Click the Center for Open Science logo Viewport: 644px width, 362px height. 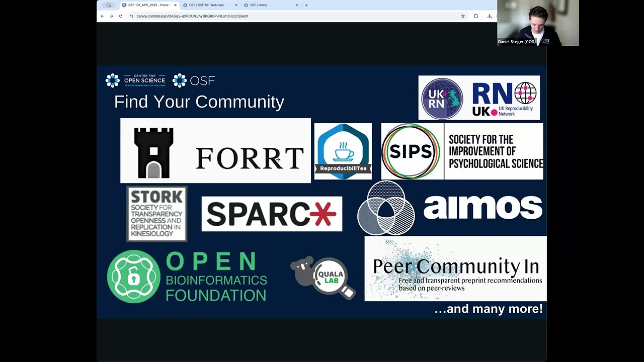135,80
